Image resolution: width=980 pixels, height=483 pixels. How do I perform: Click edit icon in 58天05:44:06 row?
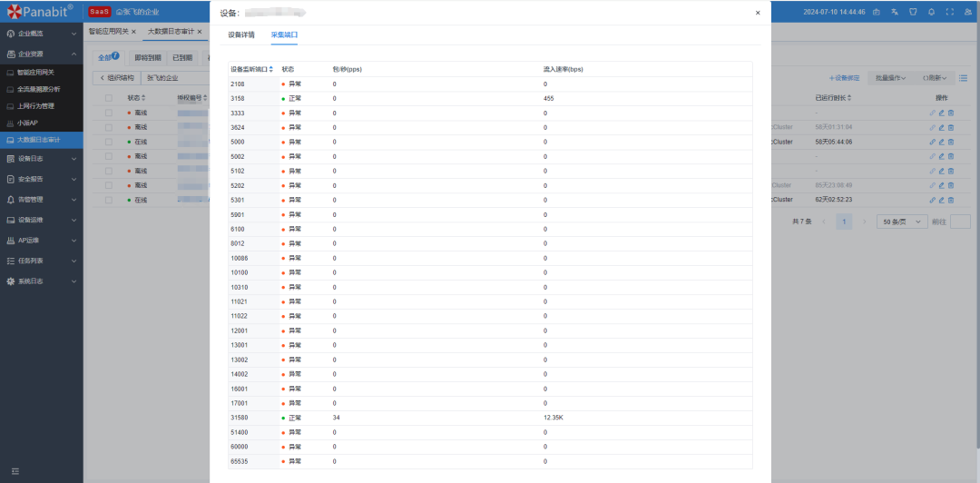942,142
